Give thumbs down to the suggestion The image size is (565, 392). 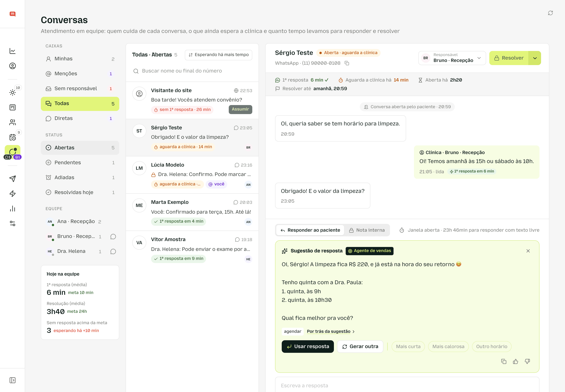[527, 361]
